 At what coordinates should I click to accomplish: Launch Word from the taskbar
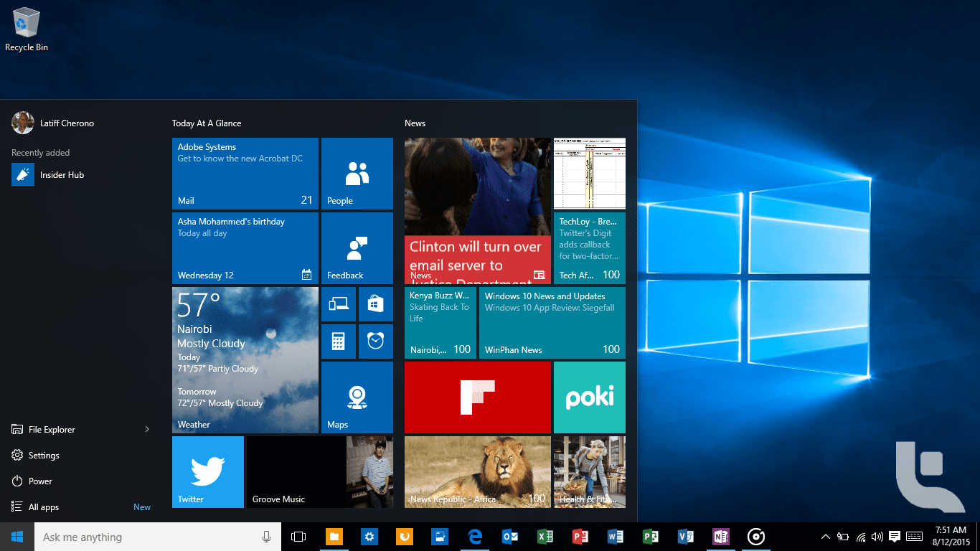pyautogui.click(x=616, y=537)
